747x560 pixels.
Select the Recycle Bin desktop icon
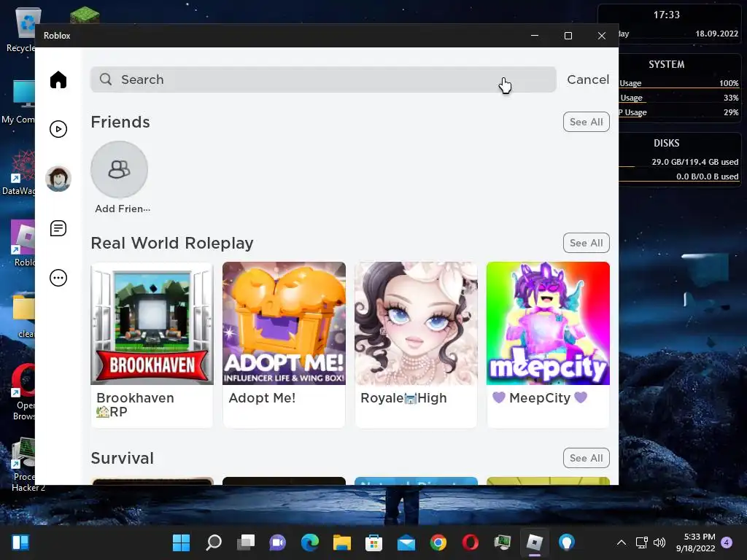click(21, 31)
